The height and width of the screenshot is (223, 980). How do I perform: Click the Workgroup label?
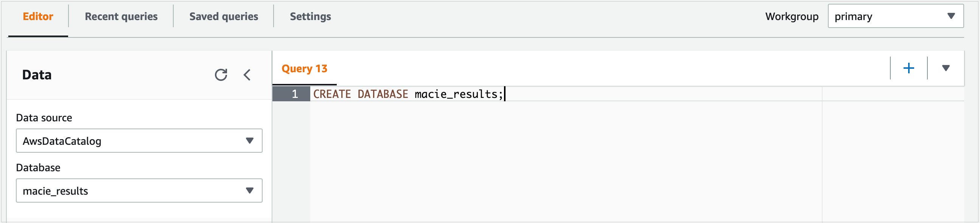(x=792, y=16)
